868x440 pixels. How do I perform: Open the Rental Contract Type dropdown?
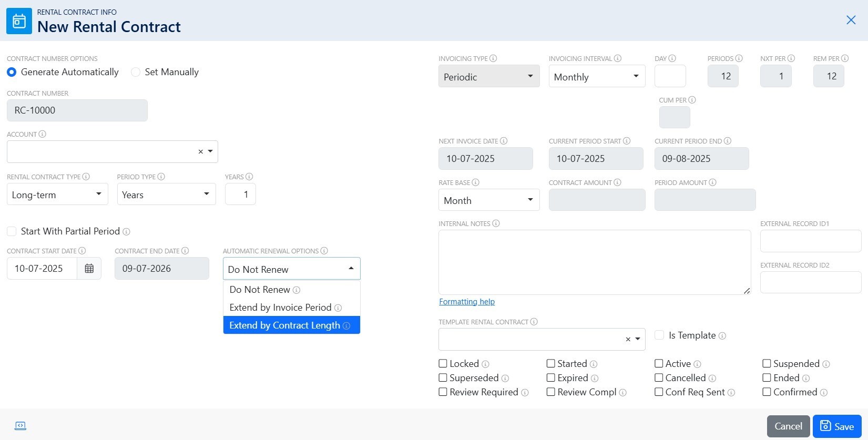(57, 195)
